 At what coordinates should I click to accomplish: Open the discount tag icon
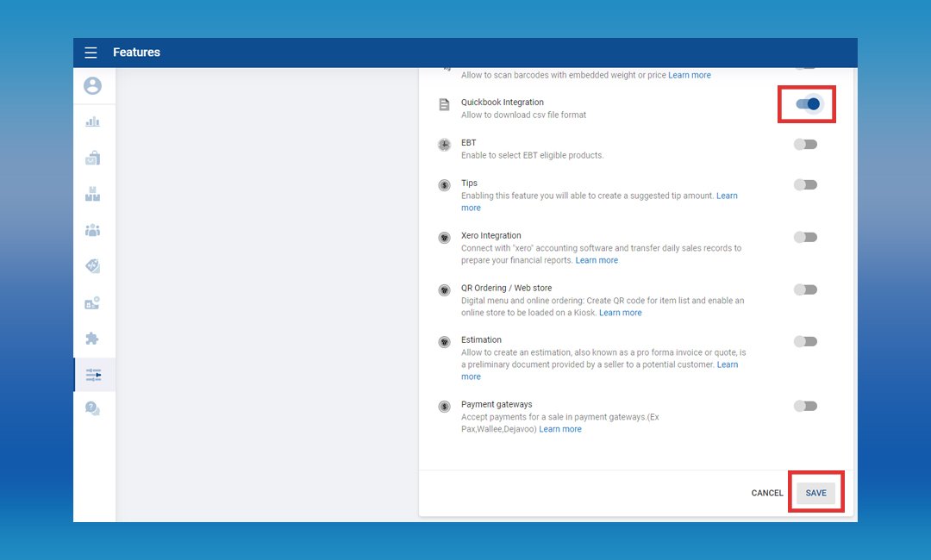coord(92,266)
